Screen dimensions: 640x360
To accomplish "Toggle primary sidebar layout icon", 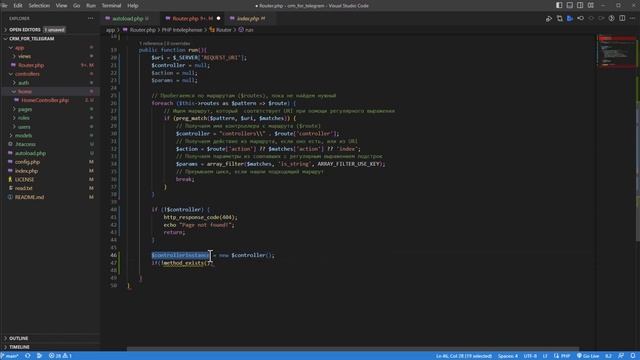I will click(559, 6).
